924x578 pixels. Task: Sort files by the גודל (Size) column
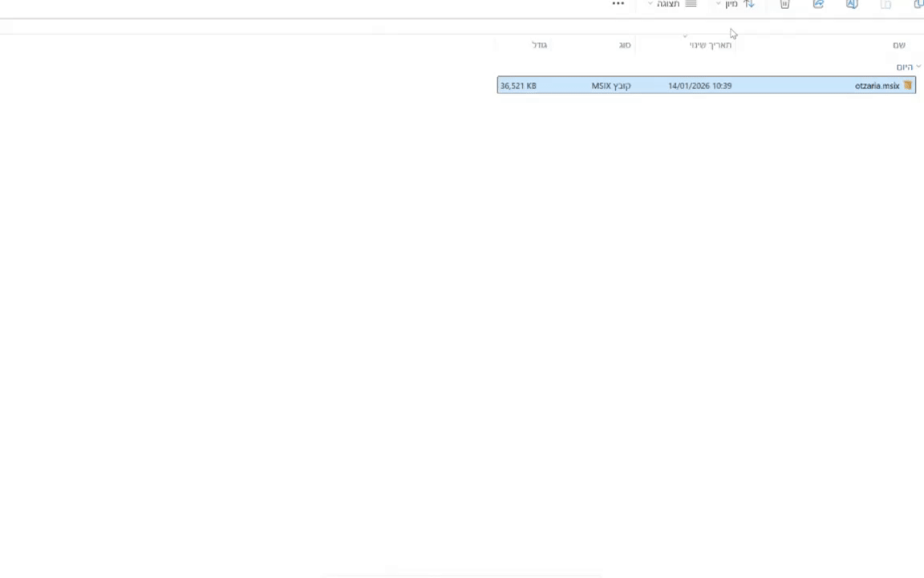click(x=539, y=45)
